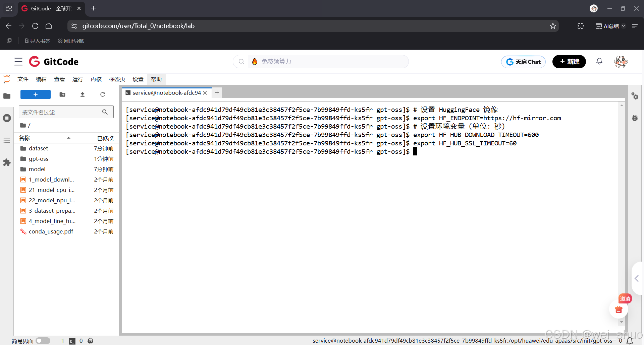
Task: Open the notifications bell in GitCode header
Action: (x=599, y=61)
